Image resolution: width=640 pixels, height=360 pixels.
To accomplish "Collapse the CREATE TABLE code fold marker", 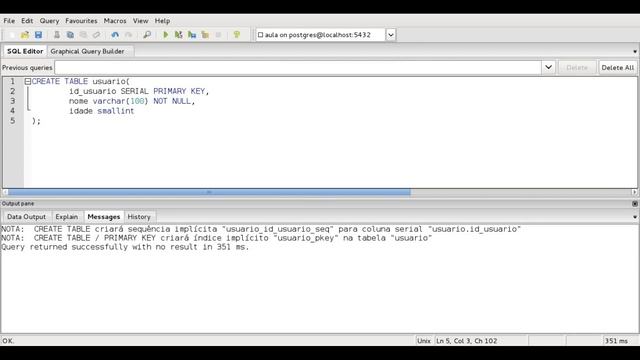I will (x=28, y=82).
